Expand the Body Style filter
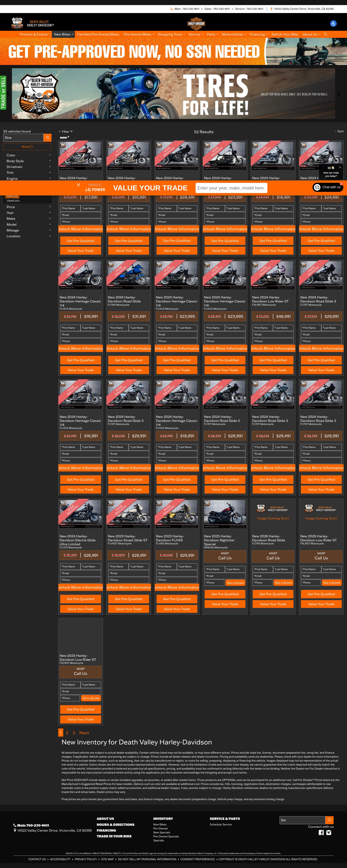This screenshot has width=347, height=868. coord(28,161)
